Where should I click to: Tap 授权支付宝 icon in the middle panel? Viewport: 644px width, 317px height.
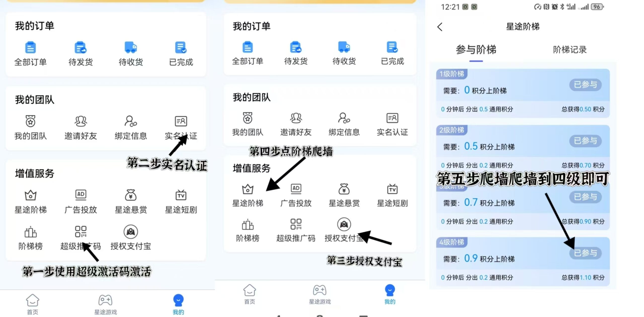(x=344, y=224)
